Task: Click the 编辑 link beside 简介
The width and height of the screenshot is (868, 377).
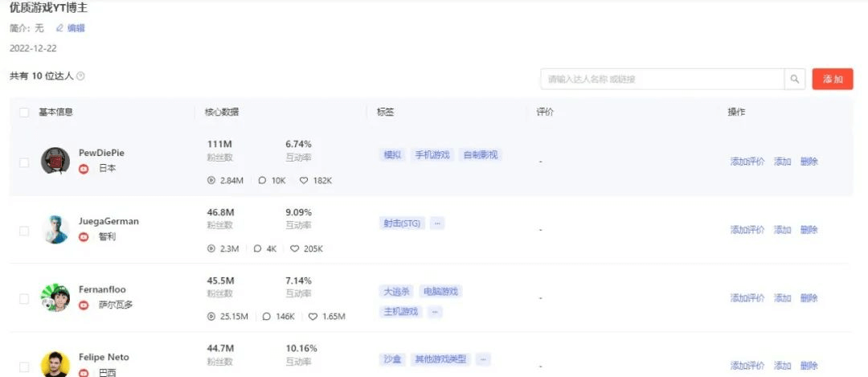Action: point(76,28)
